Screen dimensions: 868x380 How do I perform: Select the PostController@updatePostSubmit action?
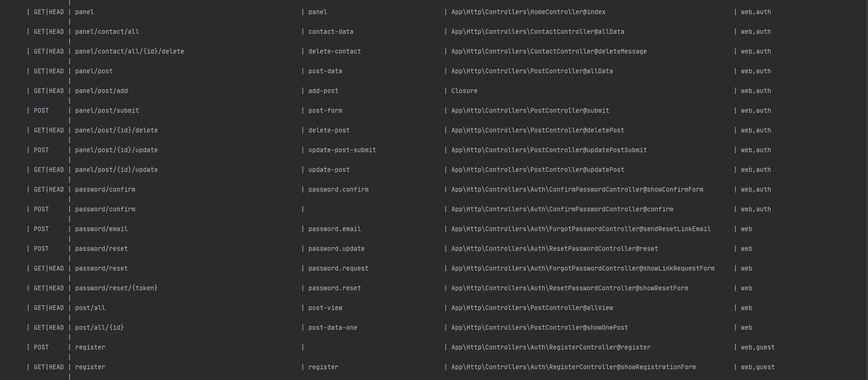tap(549, 150)
